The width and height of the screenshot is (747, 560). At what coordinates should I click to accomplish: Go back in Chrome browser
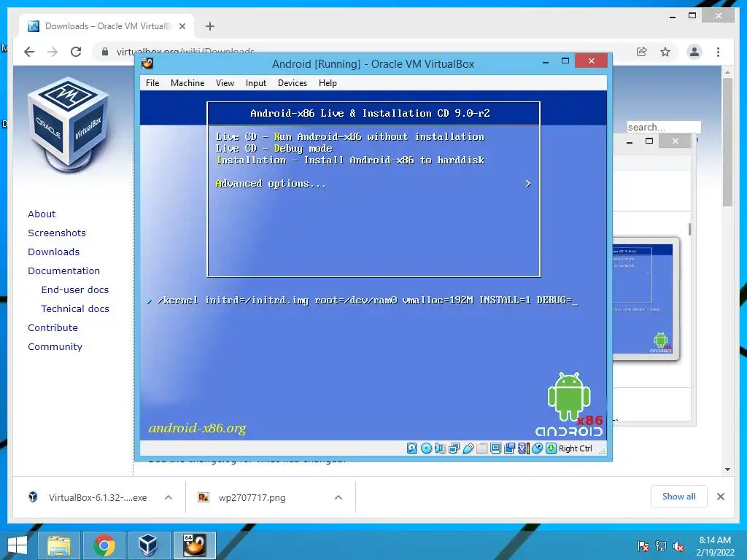pyautogui.click(x=29, y=52)
